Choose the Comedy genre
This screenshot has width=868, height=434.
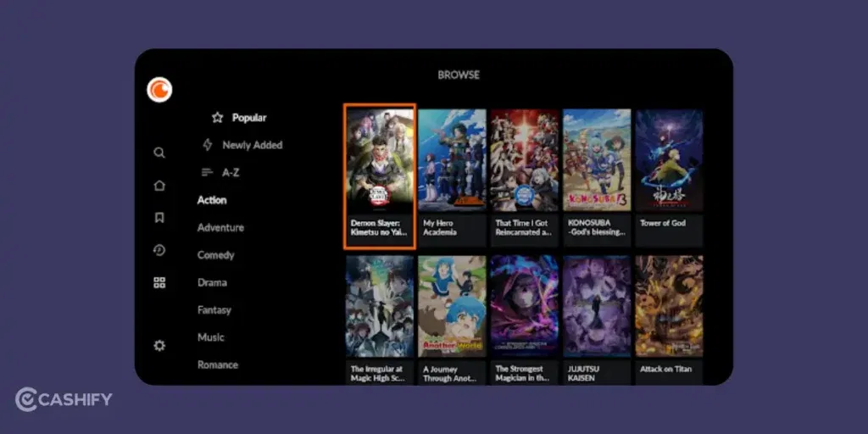(x=216, y=255)
